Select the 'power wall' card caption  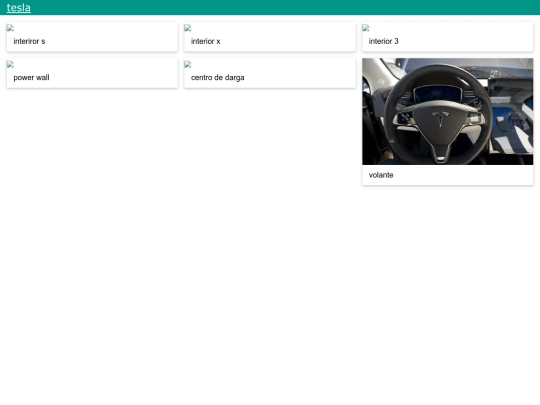[x=31, y=77]
